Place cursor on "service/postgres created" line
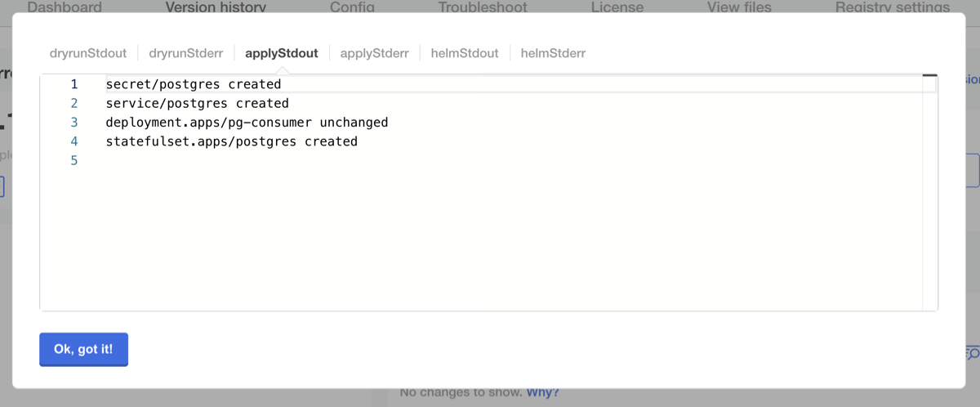The image size is (980, 407). (x=198, y=104)
